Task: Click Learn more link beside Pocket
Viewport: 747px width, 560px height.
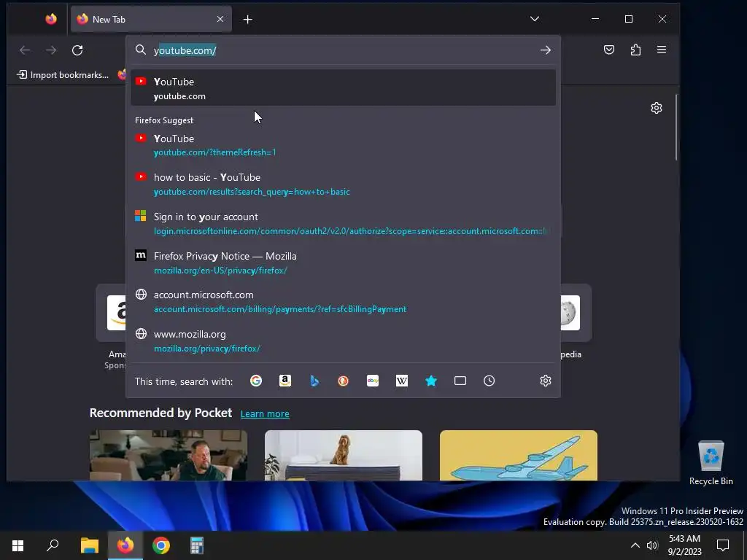Action: pyautogui.click(x=265, y=414)
